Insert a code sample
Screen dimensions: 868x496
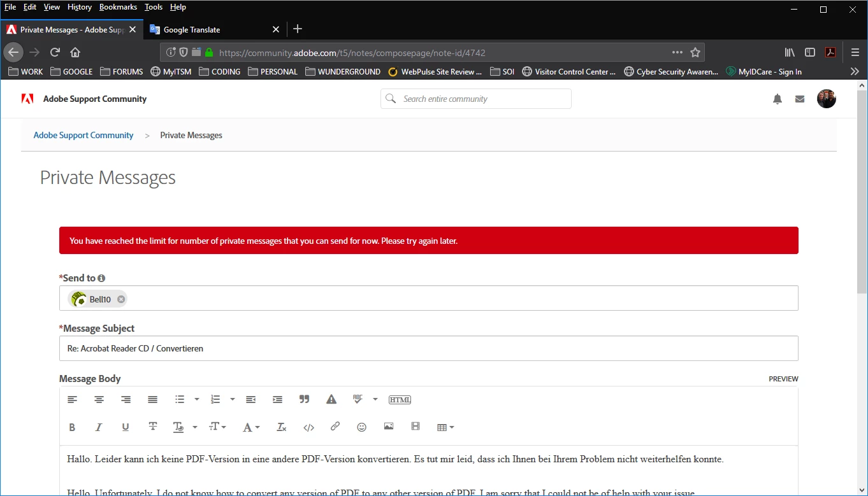308,427
